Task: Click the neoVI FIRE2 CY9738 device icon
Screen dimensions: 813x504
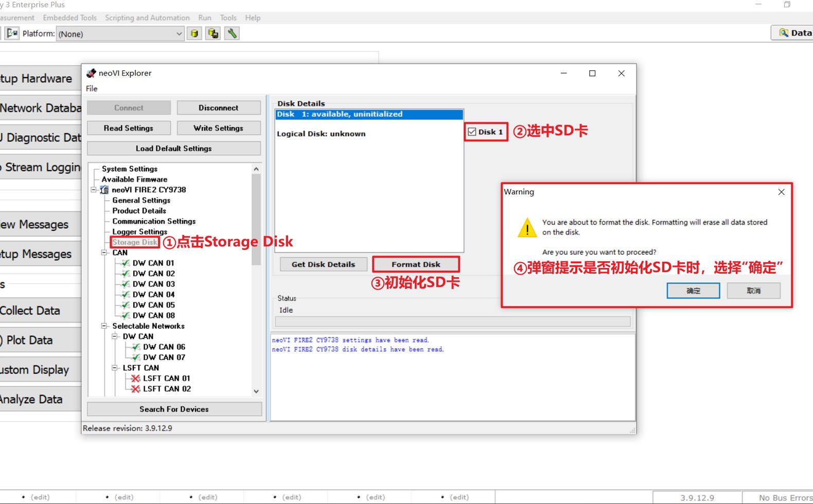Action: pos(104,190)
